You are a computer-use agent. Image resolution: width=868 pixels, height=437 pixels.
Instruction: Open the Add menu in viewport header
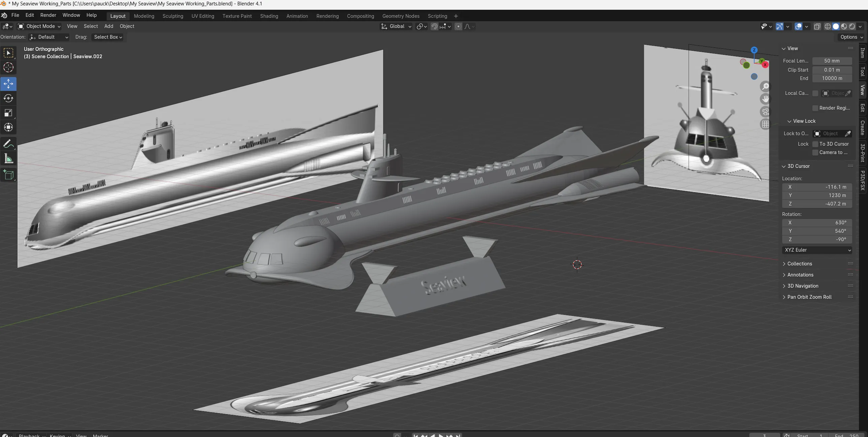(108, 26)
